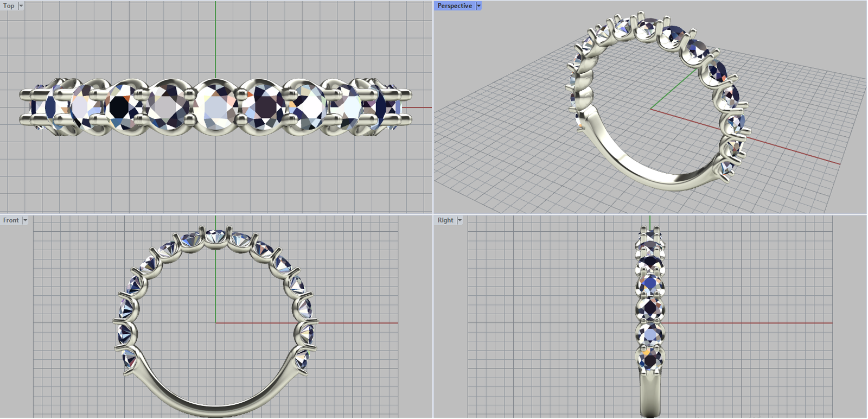
Task: Activate the Top viewport title label
Action: tap(9, 6)
